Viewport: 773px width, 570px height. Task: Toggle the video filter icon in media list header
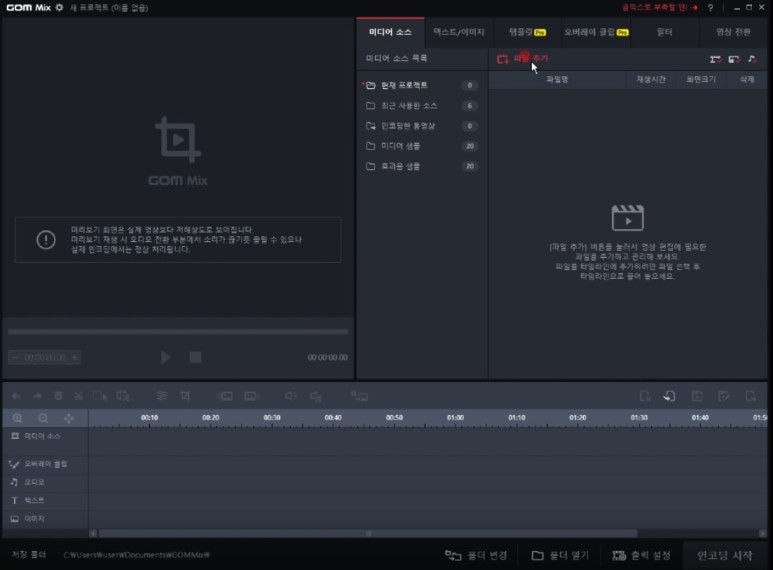[x=715, y=59]
